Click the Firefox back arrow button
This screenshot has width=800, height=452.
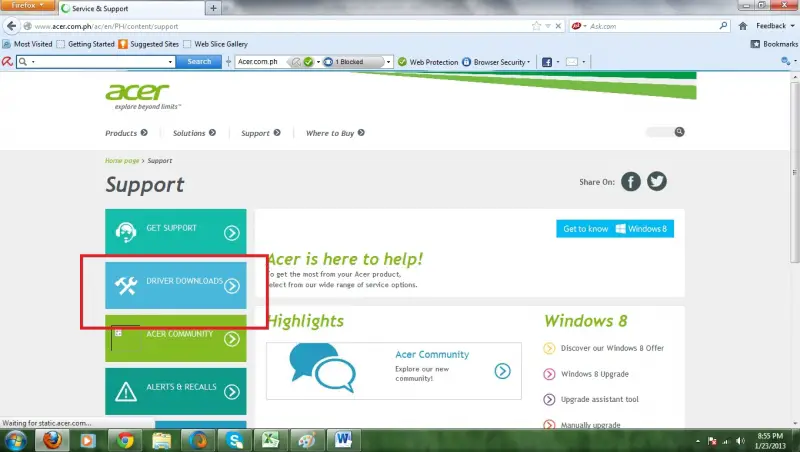click(12, 26)
